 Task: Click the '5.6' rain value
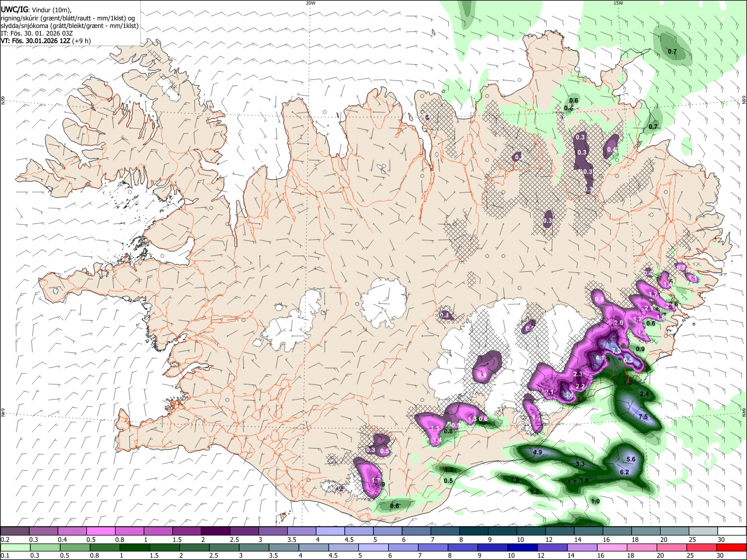click(x=630, y=460)
